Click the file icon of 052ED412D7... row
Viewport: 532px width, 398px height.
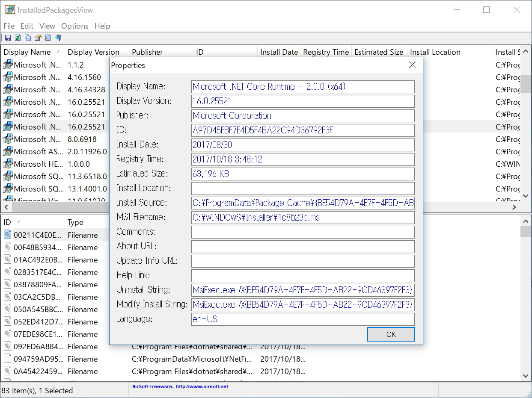pos(8,321)
